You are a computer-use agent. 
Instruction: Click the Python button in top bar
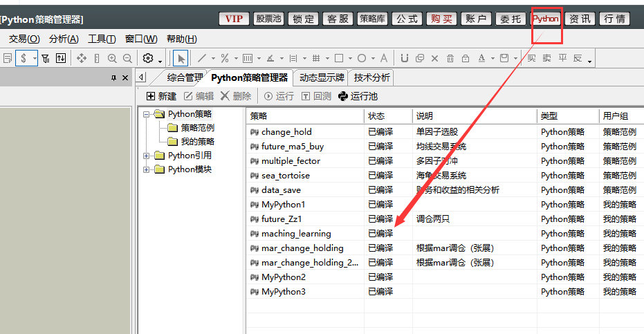(x=545, y=19)
